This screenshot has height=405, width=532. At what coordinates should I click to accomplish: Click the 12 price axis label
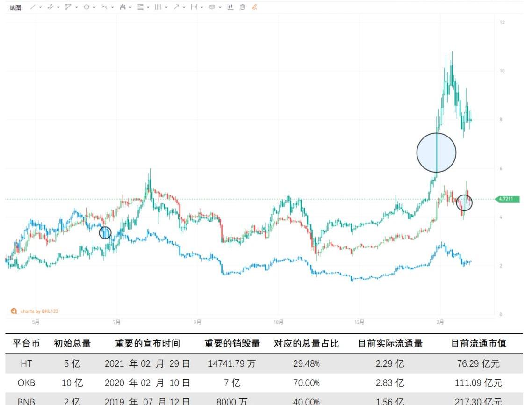(x=502, y=22)
